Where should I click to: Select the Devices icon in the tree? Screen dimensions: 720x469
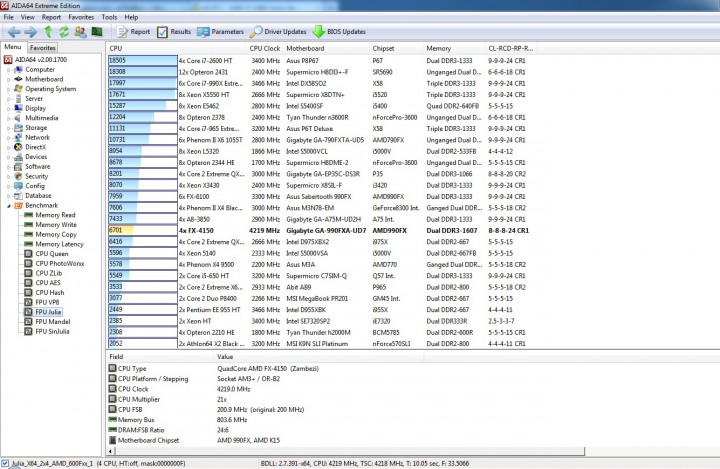click(x=18, y=157)
